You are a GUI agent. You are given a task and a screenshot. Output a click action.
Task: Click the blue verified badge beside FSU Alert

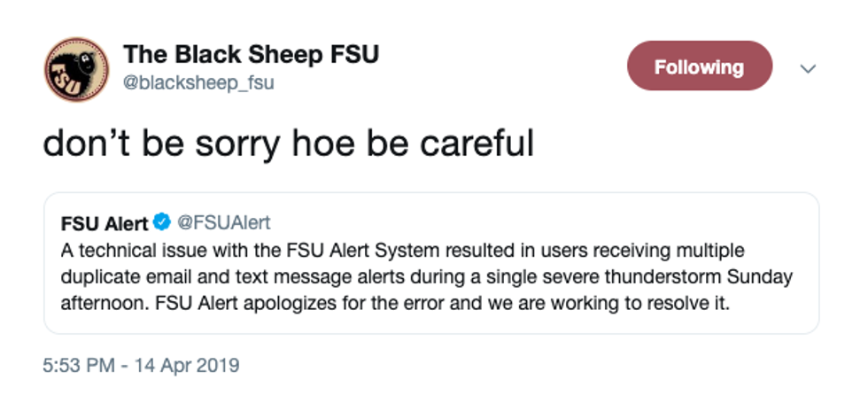point(161,222)
